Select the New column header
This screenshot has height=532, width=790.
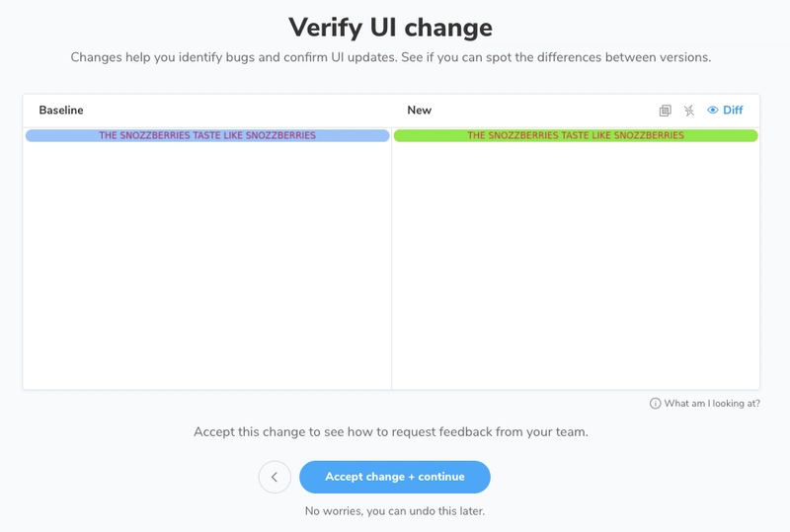click(x=419, y=111)
